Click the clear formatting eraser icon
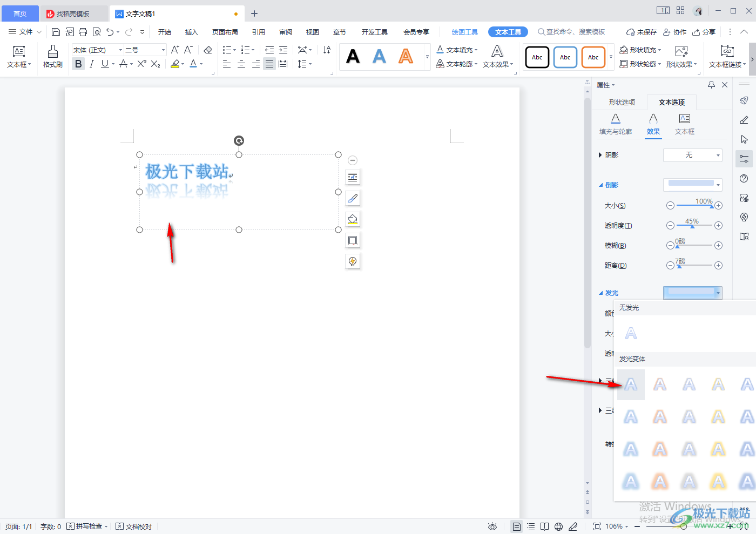 tap(208, 50)
